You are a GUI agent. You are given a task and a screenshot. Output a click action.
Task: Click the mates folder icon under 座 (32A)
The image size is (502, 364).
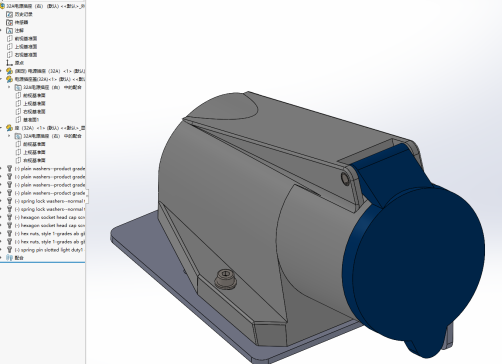point(18,136)
